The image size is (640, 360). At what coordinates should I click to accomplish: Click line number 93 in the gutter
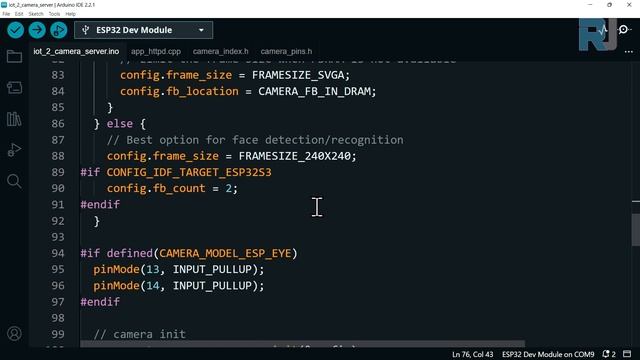(x=58, y=237)
